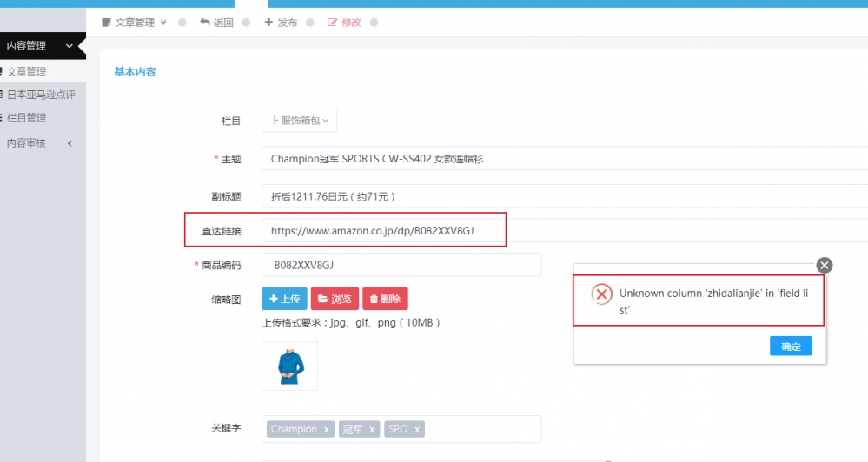Click the 基本内容 section heading
The width and height of the screenshot is (868, 462).
tap(135, 72)
